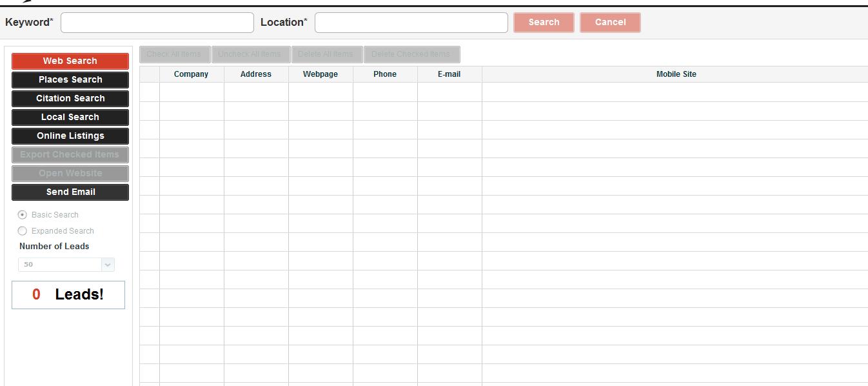Click Delete All Items
This screenshot has width=868, height=386.
[x=326, y=54]
